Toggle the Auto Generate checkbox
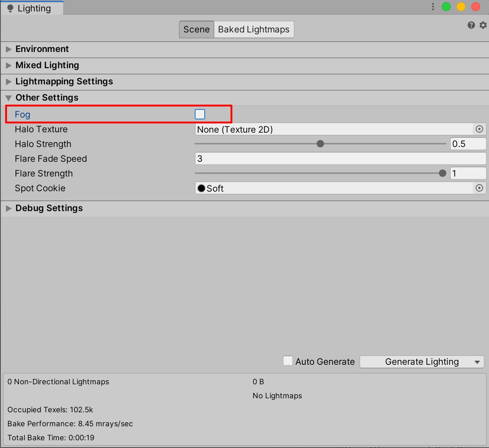This screenshot has width=489, height=448. [x=288, y=361]
